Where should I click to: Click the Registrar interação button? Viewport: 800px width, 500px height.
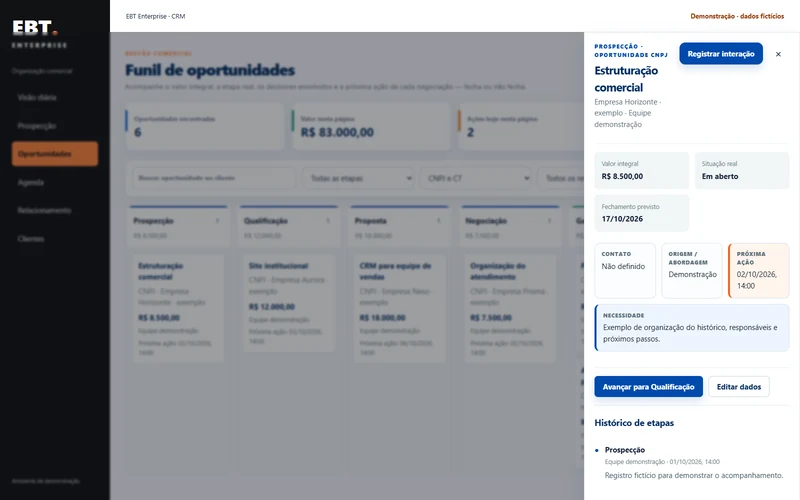[720, 54]
